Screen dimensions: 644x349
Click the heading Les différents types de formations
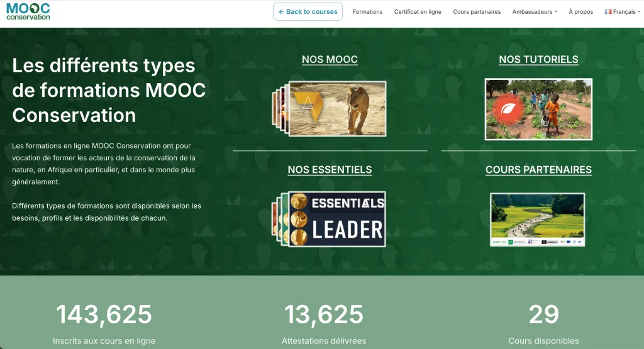[x=109, y=91]
